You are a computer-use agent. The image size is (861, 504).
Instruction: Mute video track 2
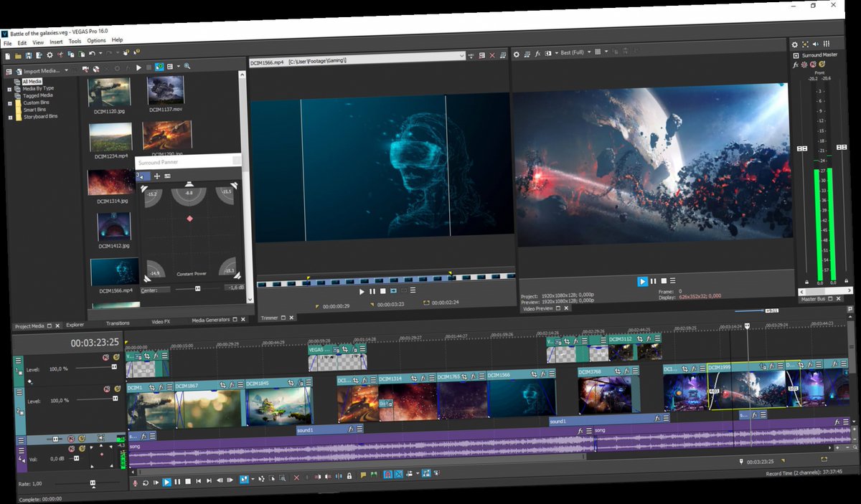107,389
